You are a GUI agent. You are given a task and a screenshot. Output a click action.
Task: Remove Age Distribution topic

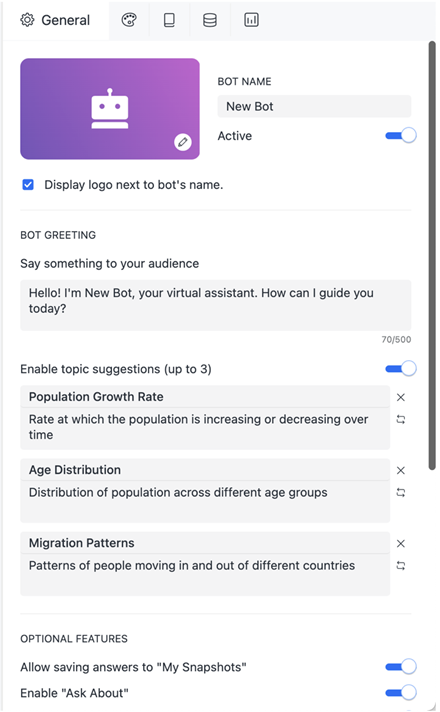click(x=400, y=470)
